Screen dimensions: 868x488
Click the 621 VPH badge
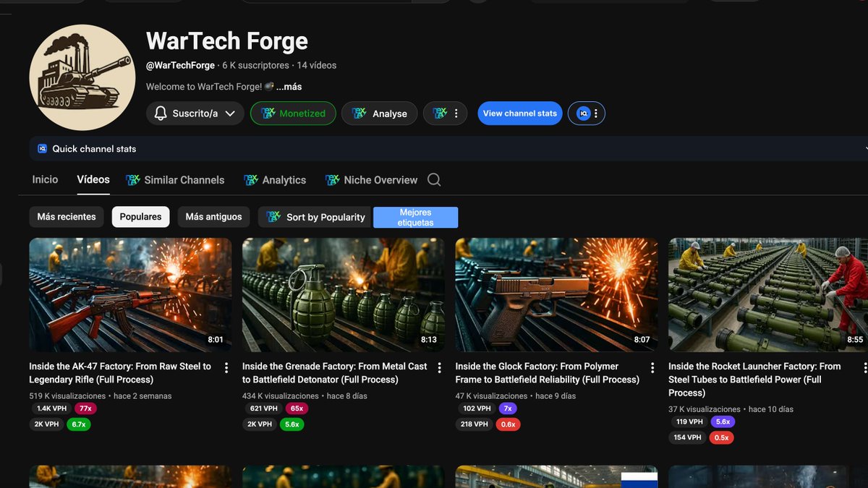coord(263,408)
